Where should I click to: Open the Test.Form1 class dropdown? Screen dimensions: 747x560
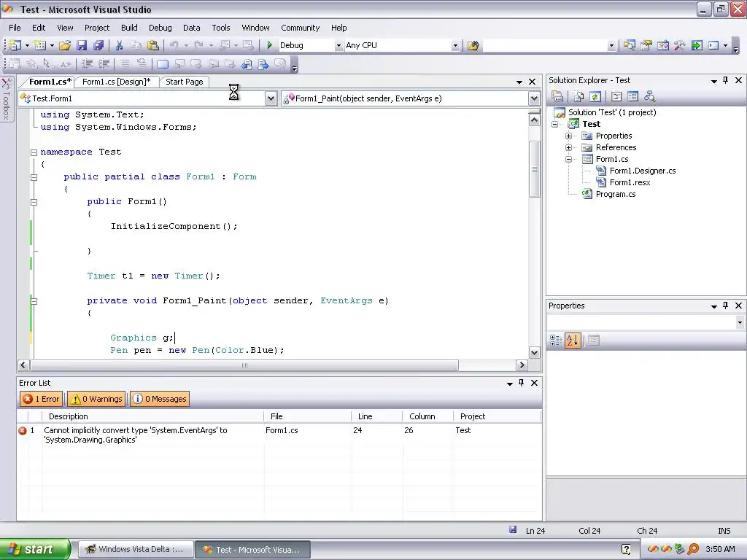point(271,98)
